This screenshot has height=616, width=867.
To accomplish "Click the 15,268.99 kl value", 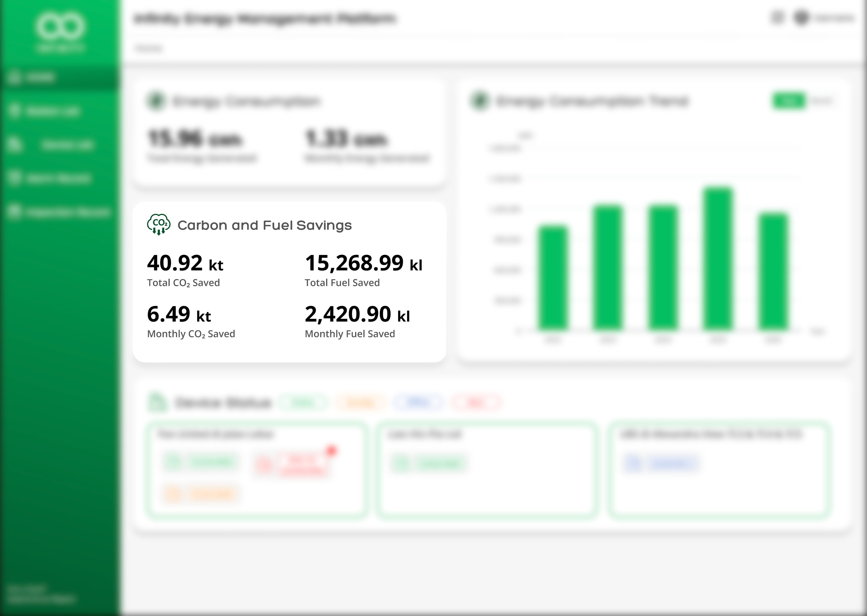I will coord(363,263).
